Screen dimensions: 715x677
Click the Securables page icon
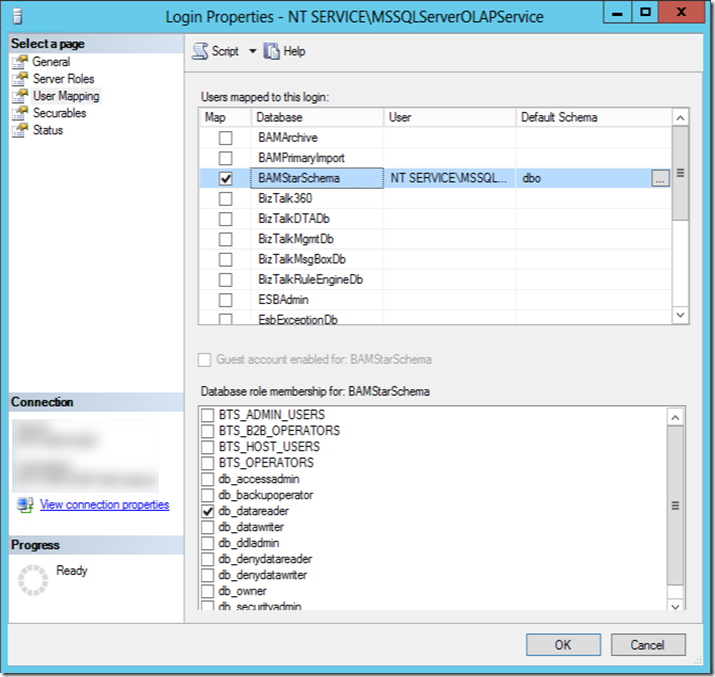tap(20, 113)
